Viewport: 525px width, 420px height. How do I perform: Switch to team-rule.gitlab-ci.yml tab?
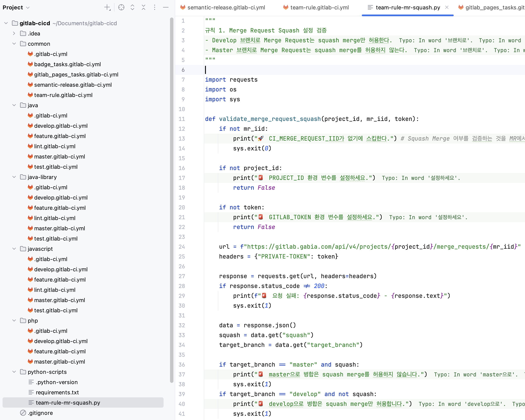319,7
